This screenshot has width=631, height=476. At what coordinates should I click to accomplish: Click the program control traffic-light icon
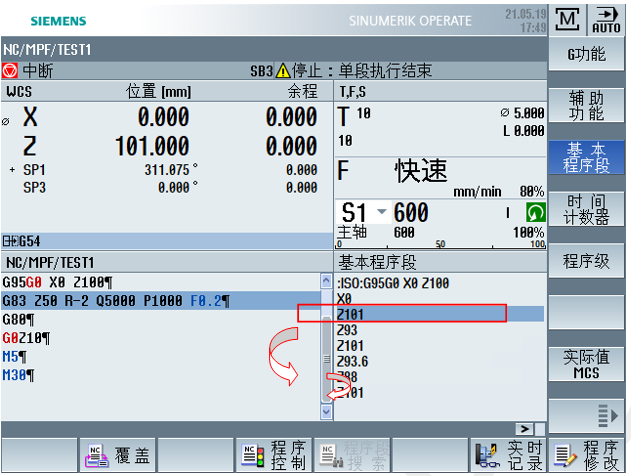pyautogui.click(x=253, y=456)
